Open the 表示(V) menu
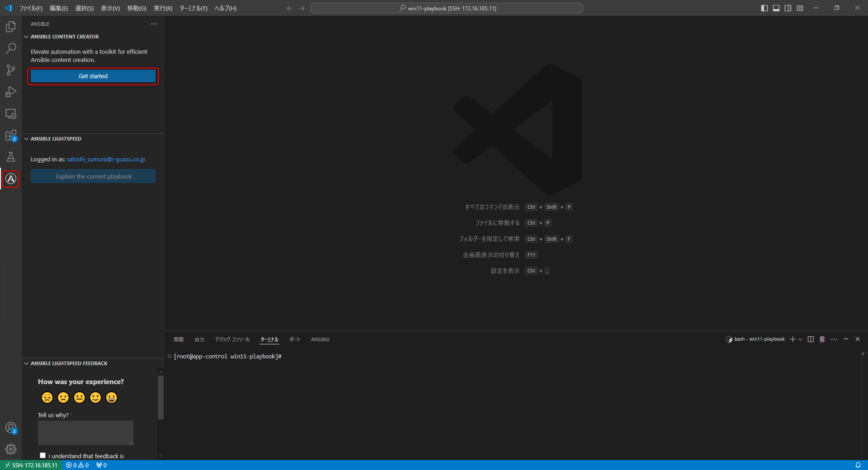The height and width of the screenshot is (470, 868). pos(110,8)
